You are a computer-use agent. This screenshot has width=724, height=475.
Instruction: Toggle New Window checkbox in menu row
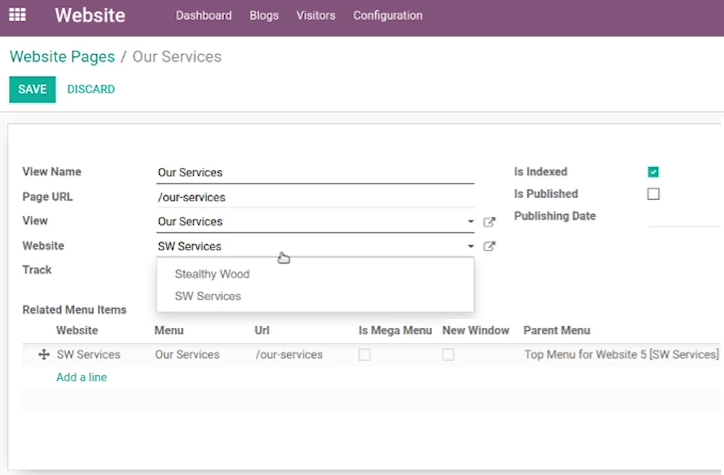point(448,355)
